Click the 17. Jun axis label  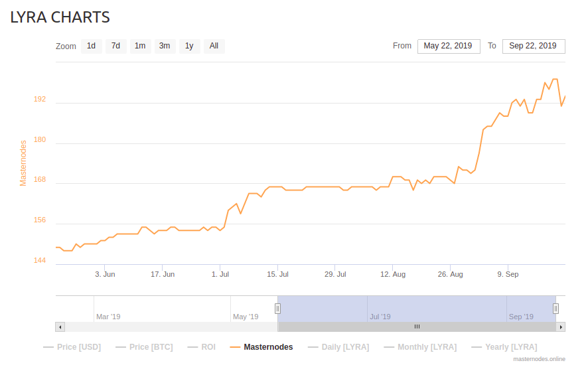pos(163,274)
